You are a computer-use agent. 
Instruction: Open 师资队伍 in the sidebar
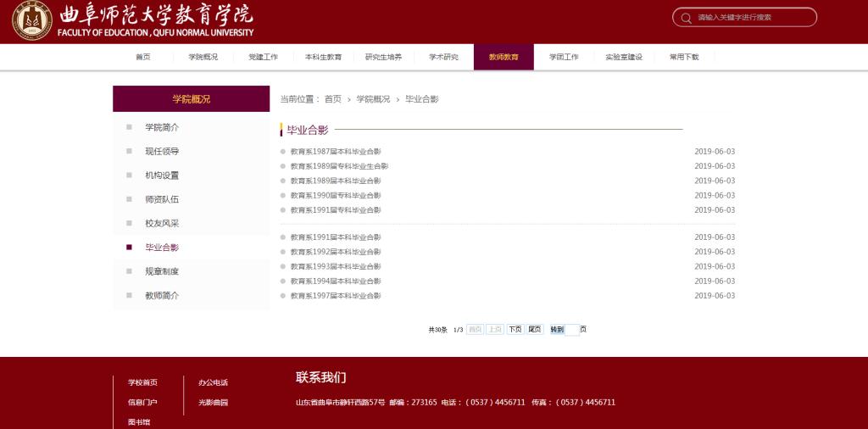coord(162,199)
